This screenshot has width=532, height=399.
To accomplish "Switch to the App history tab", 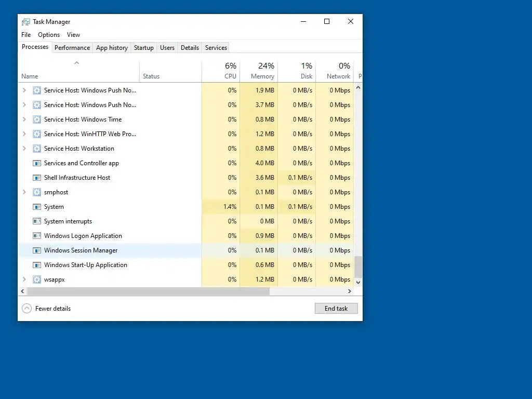I will click(112, 48).
